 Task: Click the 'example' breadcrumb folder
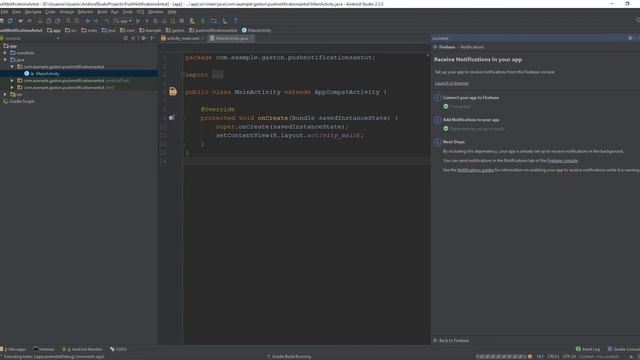point(150,30)
